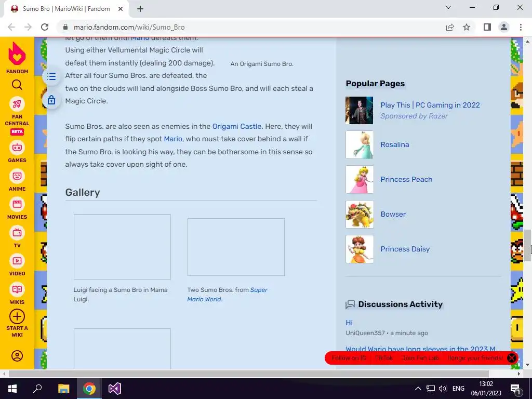Open Play This PC Gaming link

click(x=430, y=105)
